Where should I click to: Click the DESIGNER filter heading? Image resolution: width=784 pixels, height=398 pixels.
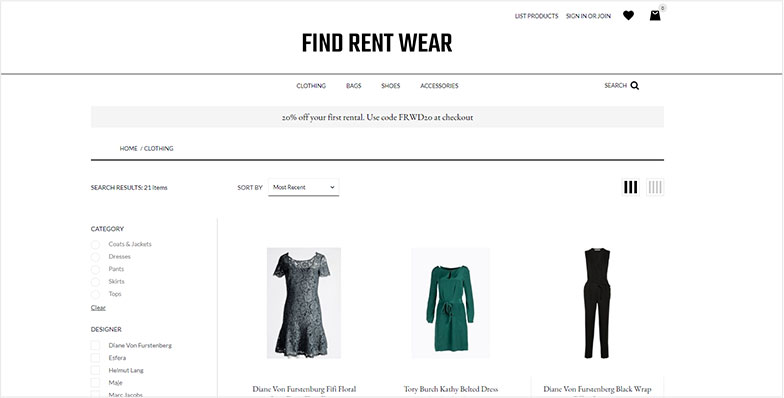point(106,330)
